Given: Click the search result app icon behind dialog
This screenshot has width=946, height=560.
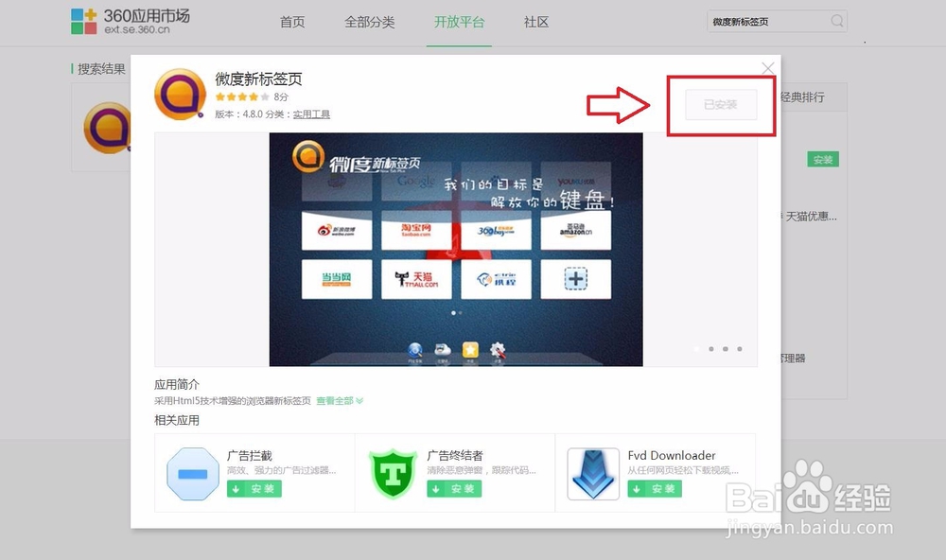Looking at the screenshot, I should click(108, 128).
